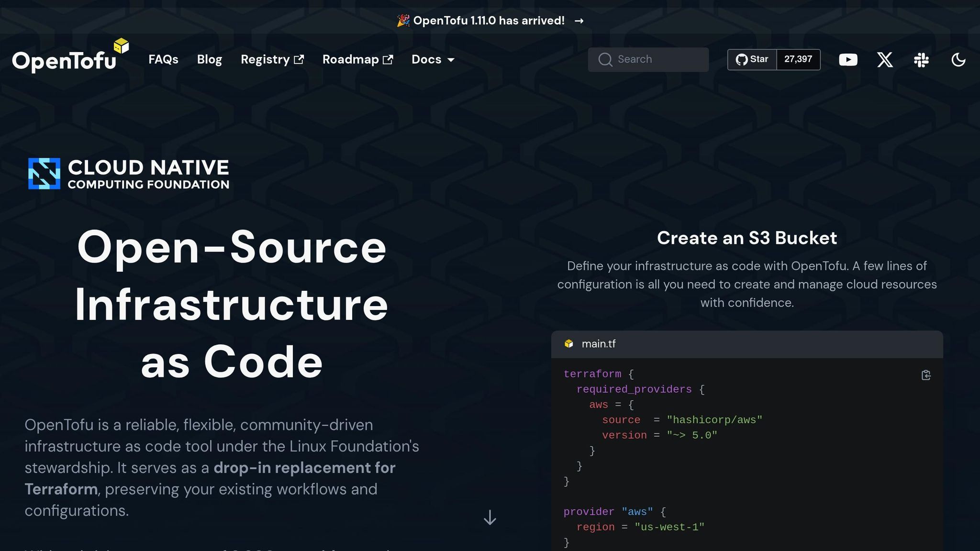This screenshot has width=980, height=551.
Task: Open the FAQs page
Action: click(163, 59)
